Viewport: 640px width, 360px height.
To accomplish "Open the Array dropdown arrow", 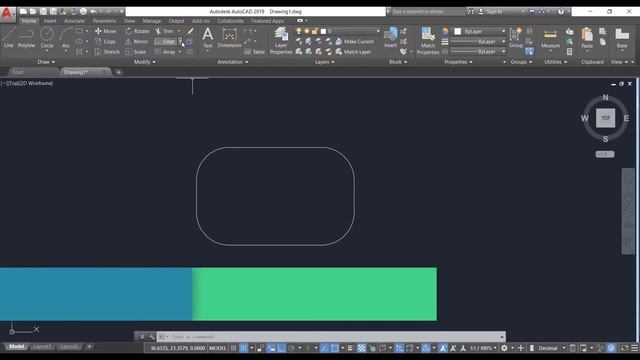I will click(x=180, y=52).
